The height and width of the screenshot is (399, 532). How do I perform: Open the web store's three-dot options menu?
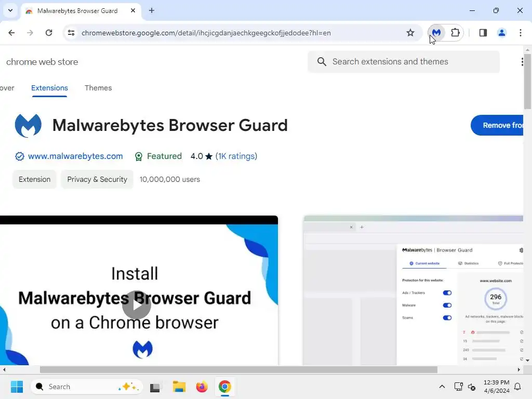pyautogui.click(x=522, y=62)
